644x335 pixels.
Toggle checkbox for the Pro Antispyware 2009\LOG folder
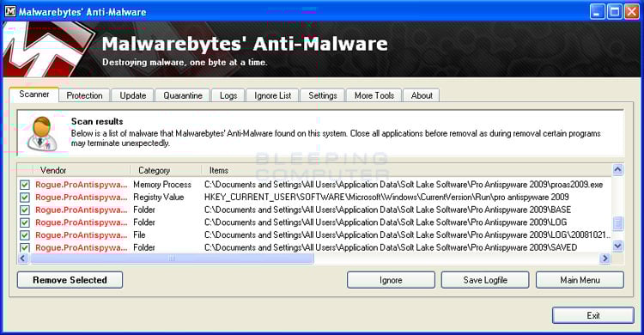[x=25, y=222]
